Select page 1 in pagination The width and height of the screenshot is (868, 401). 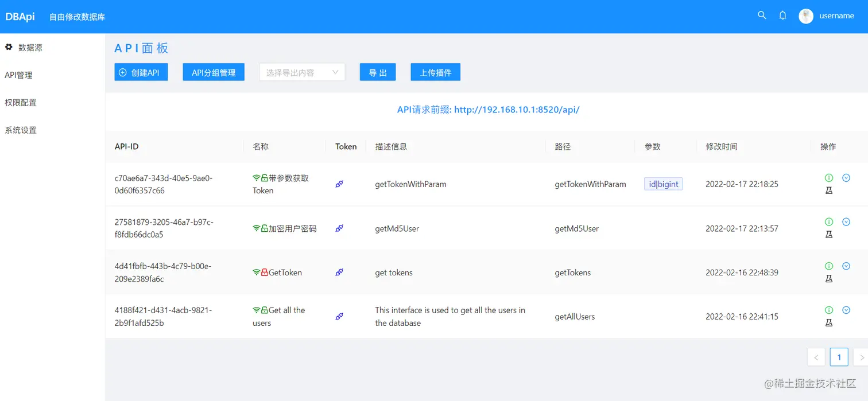tap(839, 357)
